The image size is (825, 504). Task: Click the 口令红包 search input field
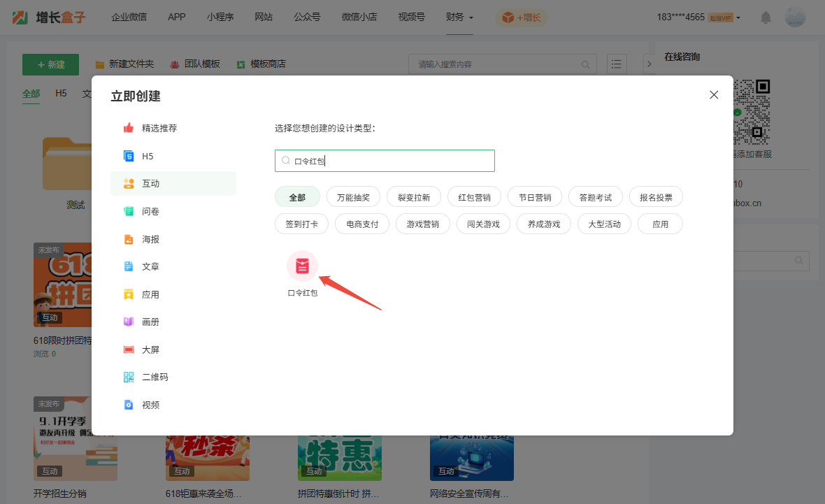click(392, 161)
